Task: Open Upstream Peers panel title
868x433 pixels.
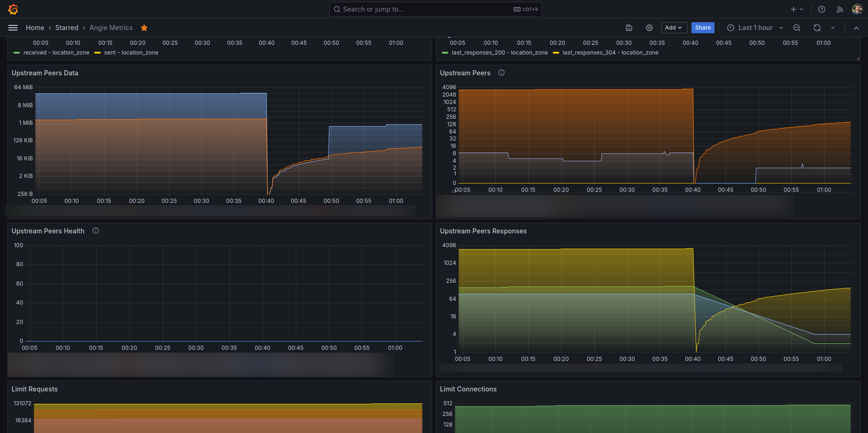Action: click(465, 73)
